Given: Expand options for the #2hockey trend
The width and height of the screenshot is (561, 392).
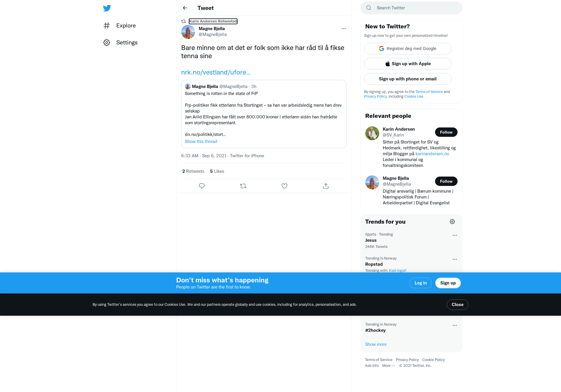Looking at the screenshot, I should point(455,325).
